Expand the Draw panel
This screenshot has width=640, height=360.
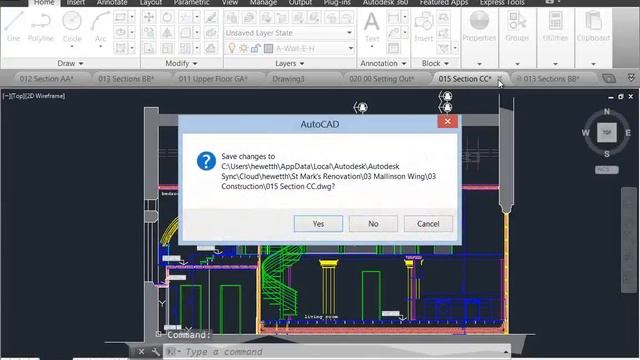pos(70,63)
